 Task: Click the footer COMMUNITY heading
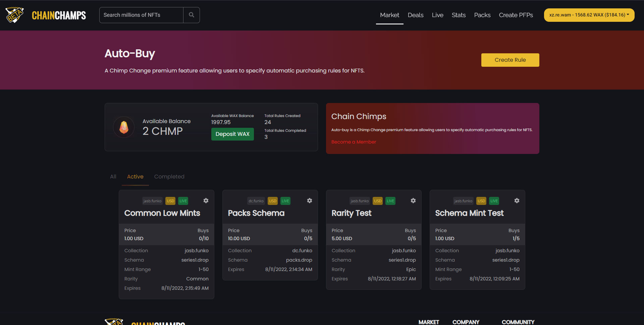tap(518, 322)
